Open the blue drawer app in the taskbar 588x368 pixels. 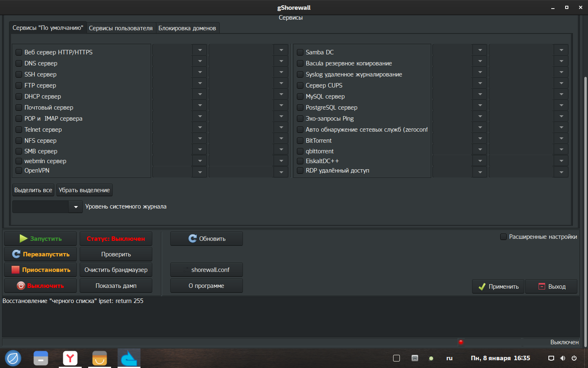point(41,359)
